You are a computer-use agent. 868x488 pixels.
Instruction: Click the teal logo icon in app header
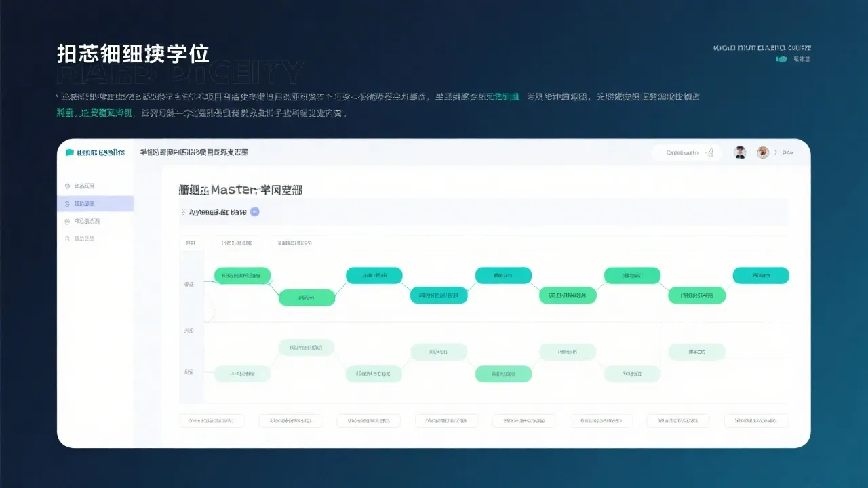tap(69, 152)
